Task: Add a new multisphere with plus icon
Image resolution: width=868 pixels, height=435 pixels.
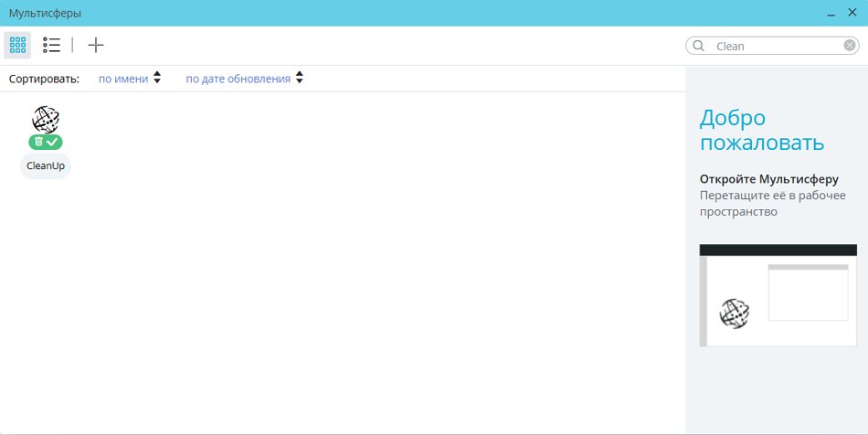Action: point(96,45)
